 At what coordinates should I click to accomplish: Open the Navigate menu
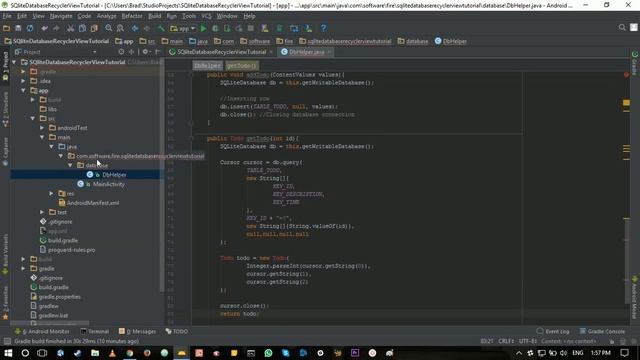tap(61, 16)
